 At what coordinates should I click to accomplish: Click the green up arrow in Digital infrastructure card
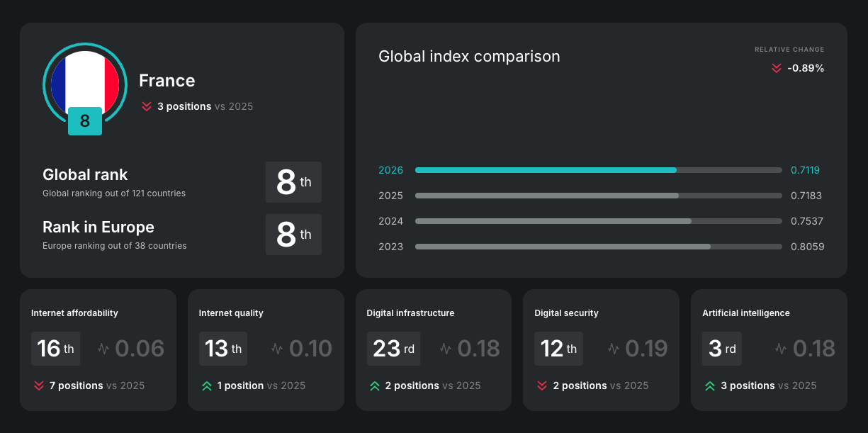[x=375, y=386]
